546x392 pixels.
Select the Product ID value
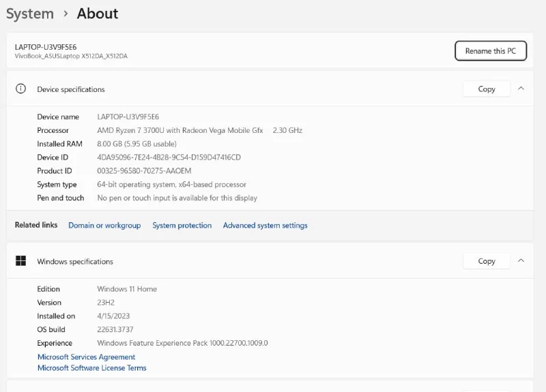click(144, 171)
